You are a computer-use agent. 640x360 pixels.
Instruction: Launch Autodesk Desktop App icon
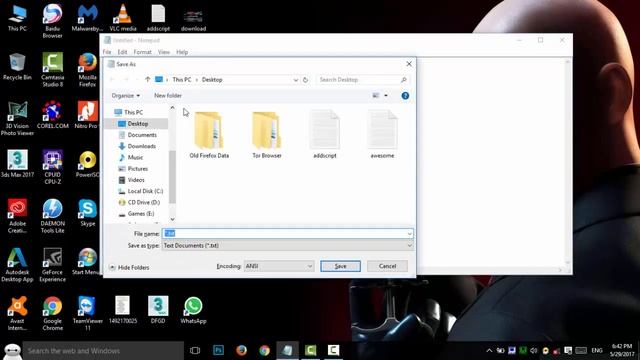pyautogui.click(x=17, y=264)
